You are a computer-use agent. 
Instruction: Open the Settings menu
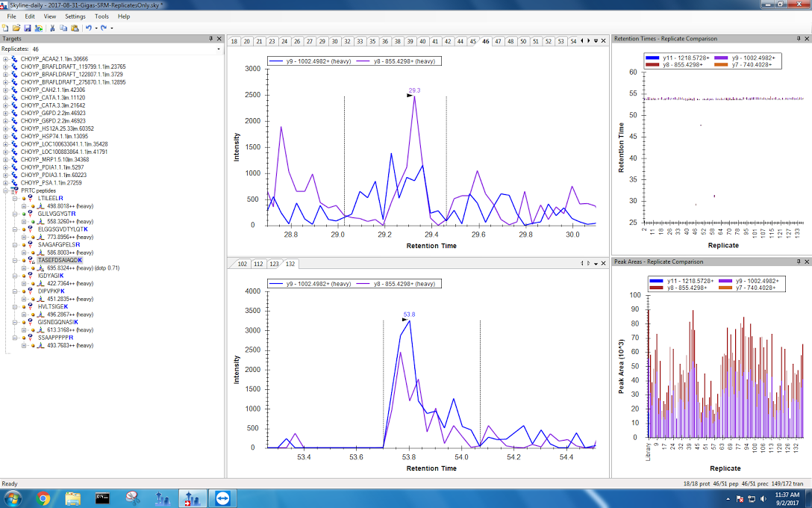click(x=75, y=16)
